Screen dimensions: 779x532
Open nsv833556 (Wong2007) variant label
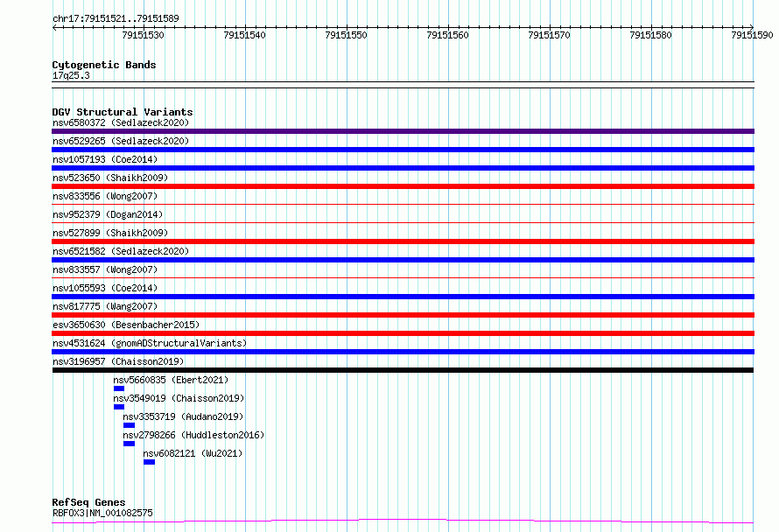[105, 196]
